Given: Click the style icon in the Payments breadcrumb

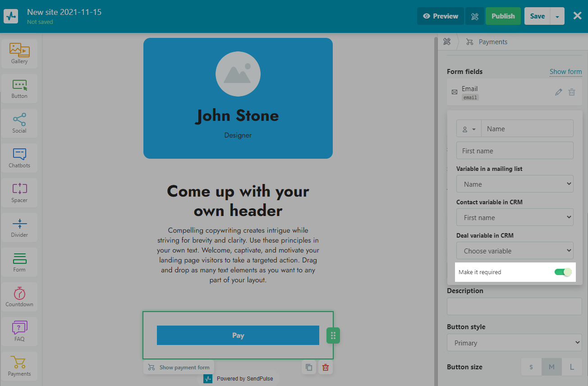Looking at the screenshot, I should [447, 41].
